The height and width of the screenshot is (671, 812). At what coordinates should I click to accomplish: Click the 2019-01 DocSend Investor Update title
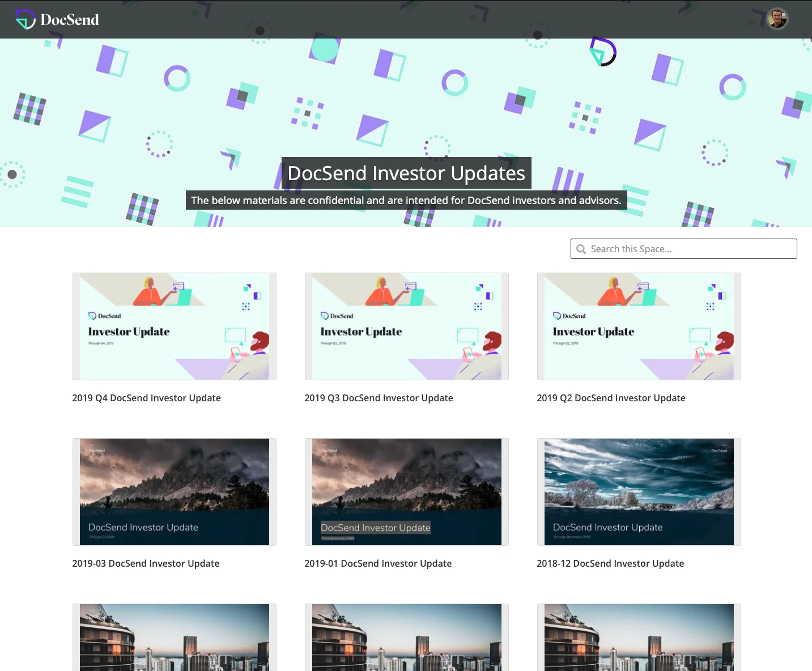pos(378,563)
